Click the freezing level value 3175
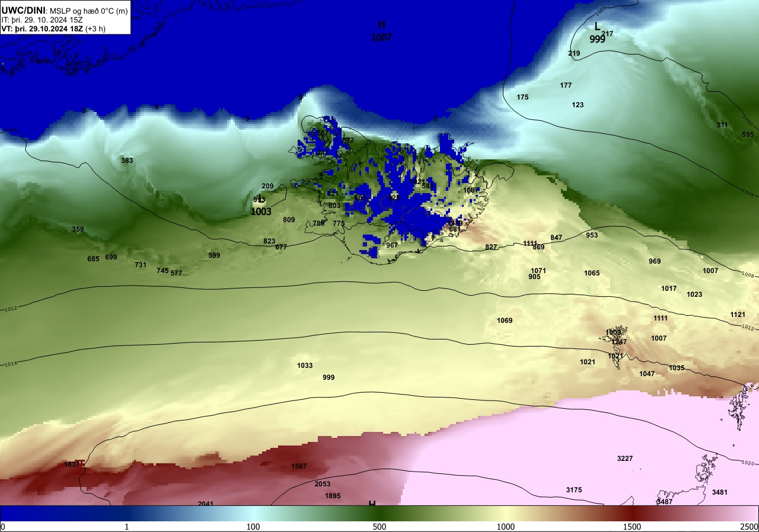The image size is (759, 532). pyautogui.click(x=574, y=490)
